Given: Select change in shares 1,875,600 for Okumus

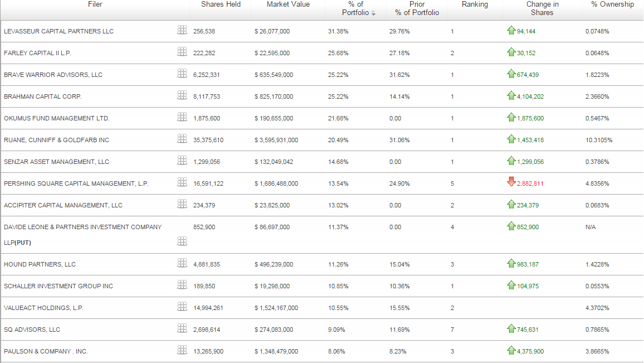Looking at the screenshot, I should (x=530, y=118).
